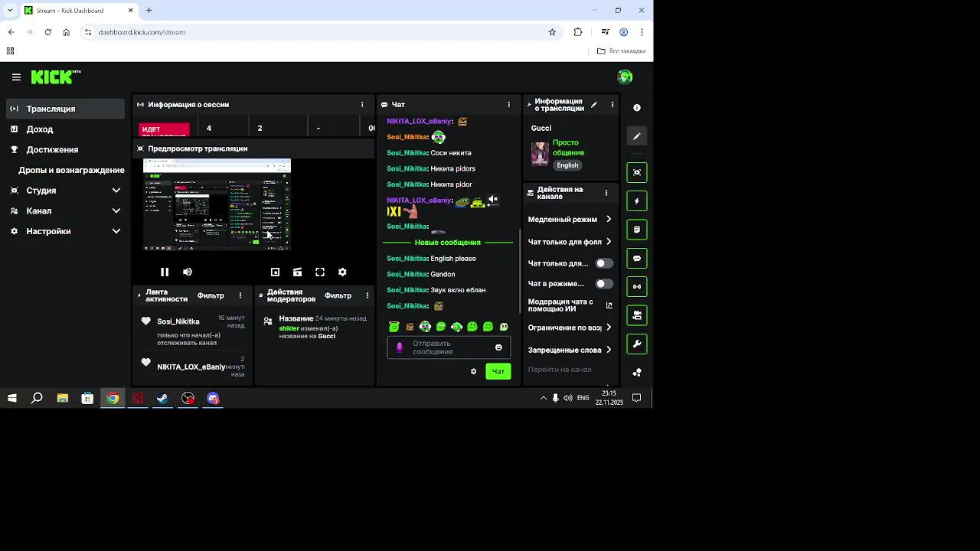Image resolution: width=980 pixels, height=551 pixels.
Task: Click the green Чат send button
Action: (x=498, y=371)
